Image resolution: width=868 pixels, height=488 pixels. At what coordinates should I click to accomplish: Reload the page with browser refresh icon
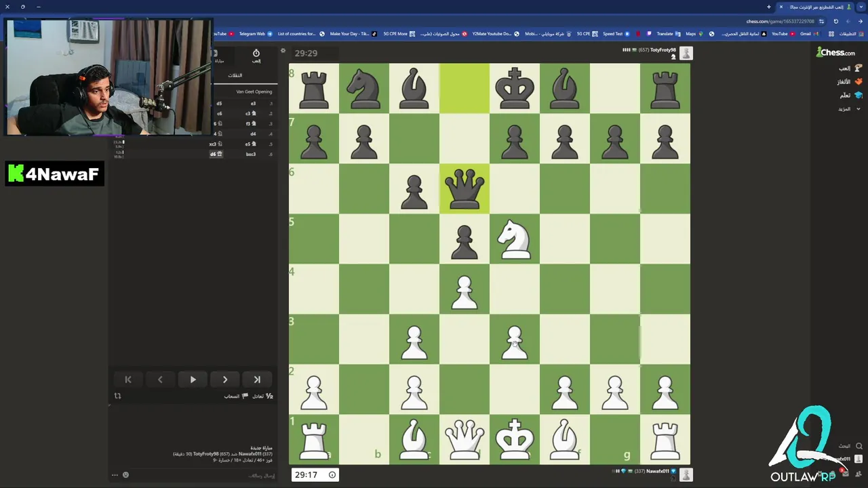coord(836,21)
